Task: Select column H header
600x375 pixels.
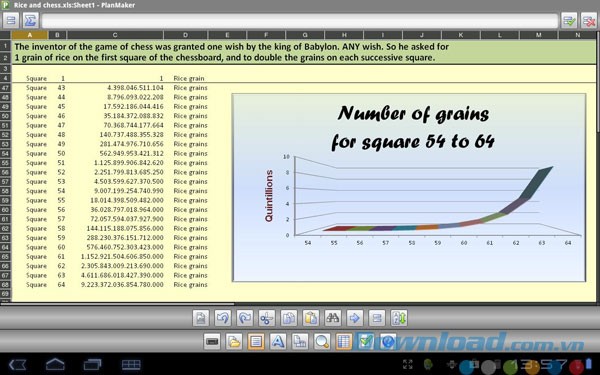Action: pyautogui.click(x=344, y=35)
